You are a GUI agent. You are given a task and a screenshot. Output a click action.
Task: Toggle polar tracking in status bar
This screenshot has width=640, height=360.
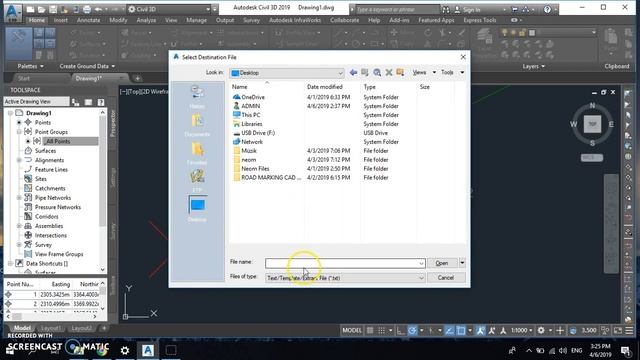click(412, 330)
